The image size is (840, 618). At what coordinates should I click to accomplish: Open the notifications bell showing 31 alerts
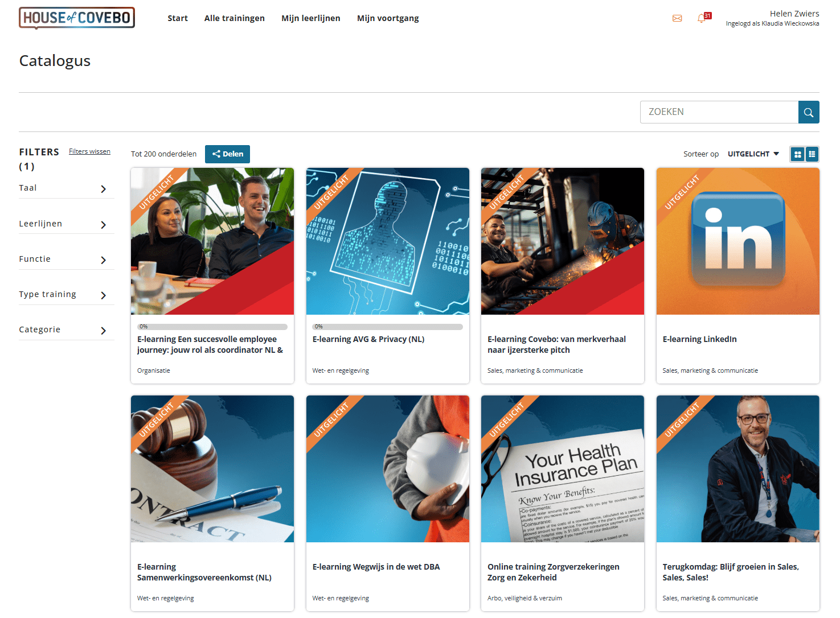(x=702, y=19)
